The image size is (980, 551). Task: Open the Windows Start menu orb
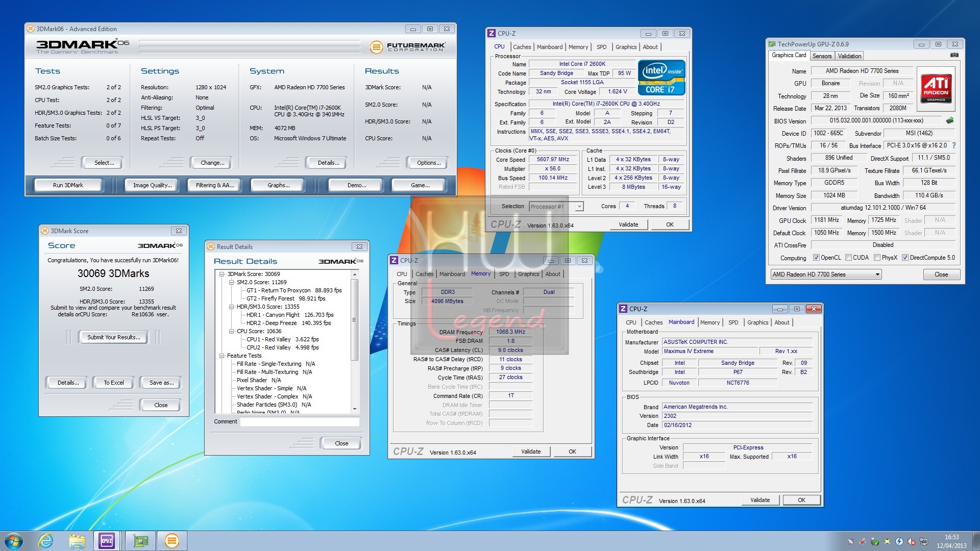pos(14,541)
